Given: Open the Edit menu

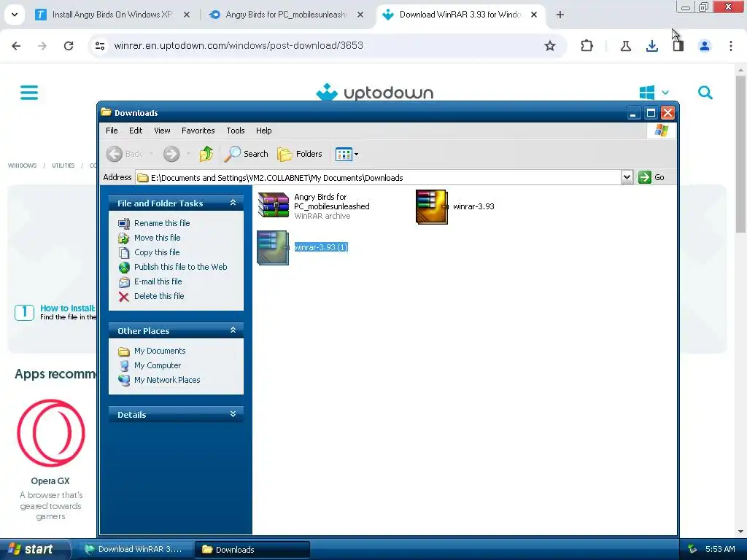Looking at the screenshot, I should tap(136, 131).
